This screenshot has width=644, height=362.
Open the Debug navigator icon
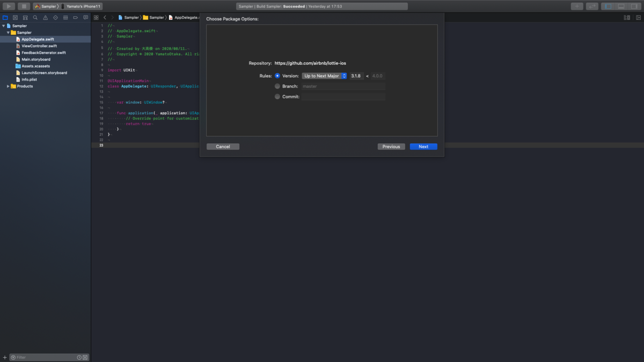(65, 18)
